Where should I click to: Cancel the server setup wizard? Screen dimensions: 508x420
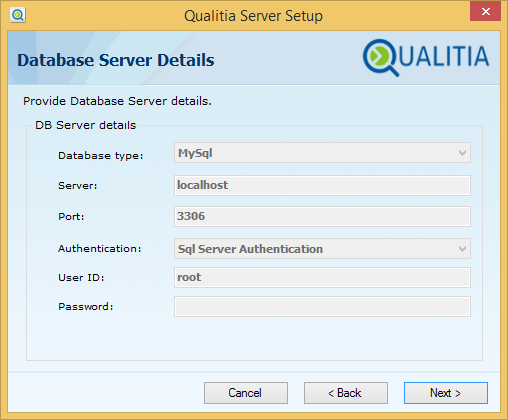pos(246,393)
